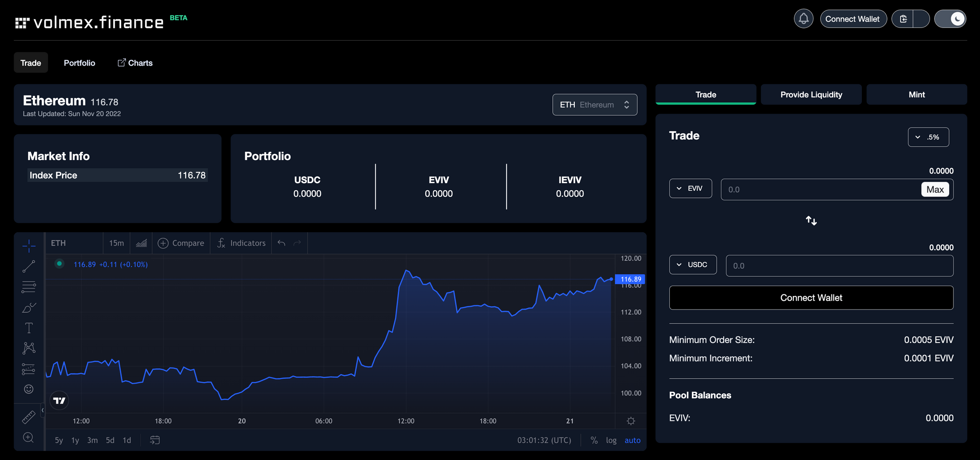Select the Fibonacci retracement tool
The width and height of the screenshot is (980, 460).
tap(29, 287)
